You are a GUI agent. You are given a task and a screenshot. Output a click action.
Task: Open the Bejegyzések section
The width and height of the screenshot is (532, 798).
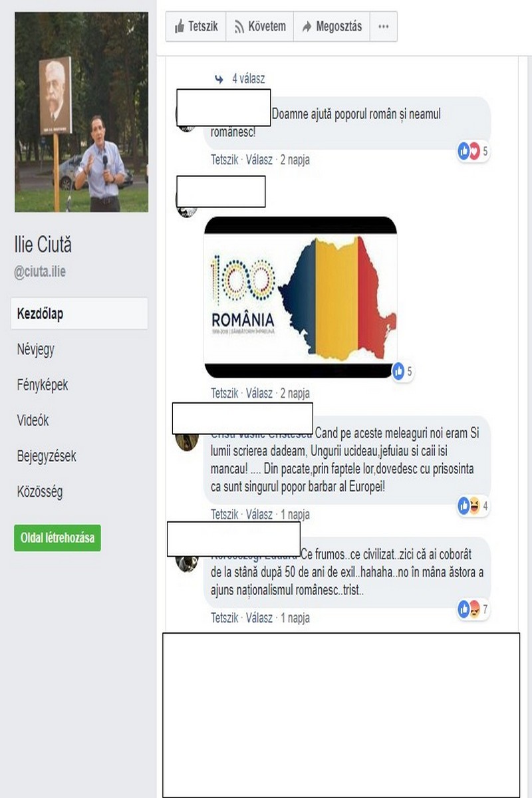(x=47, y=457)
